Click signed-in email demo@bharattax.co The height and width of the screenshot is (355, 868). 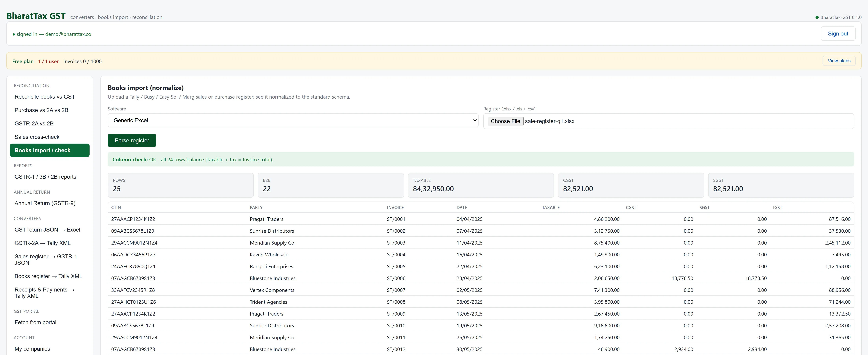click(x=68, y=34)
